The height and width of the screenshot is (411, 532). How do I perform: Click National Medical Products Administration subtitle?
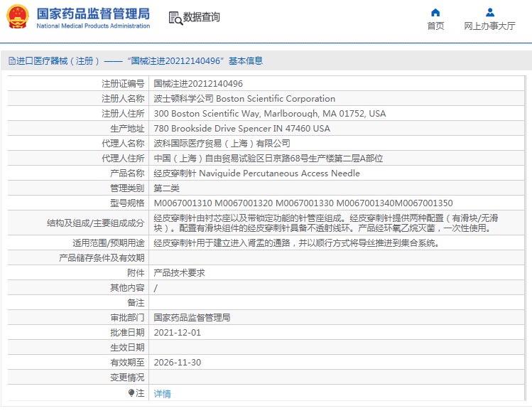click(93, 26)
